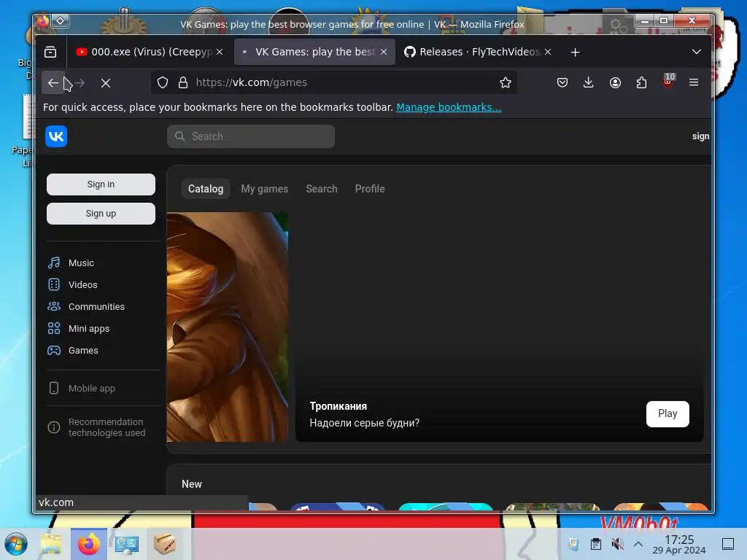Open the games Profile tab
747x560 pixels.
[370, 189]
